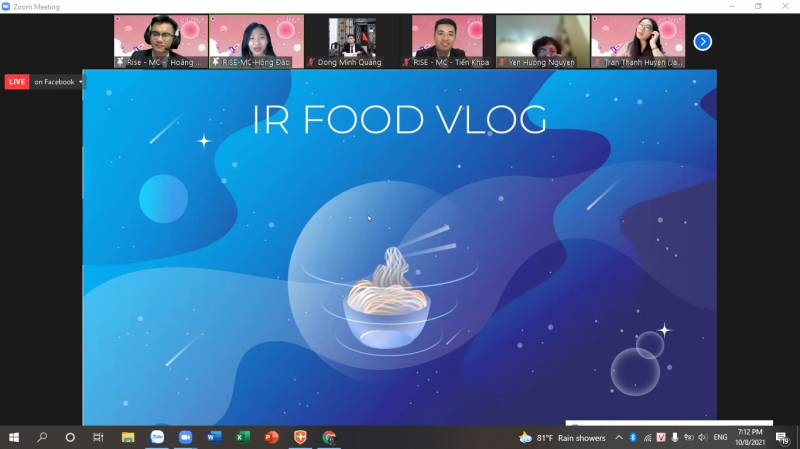Open Excel from the taskbar
Screen dimensions: 800x449
coord(242,437)
